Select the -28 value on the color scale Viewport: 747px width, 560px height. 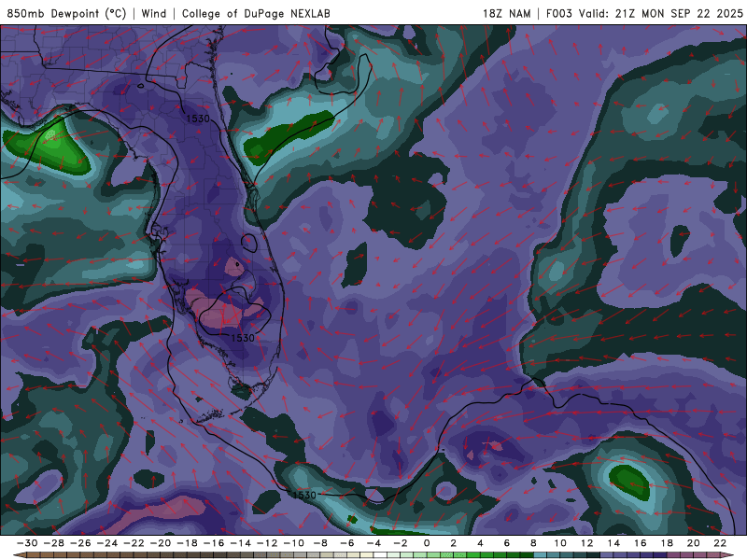54,543
